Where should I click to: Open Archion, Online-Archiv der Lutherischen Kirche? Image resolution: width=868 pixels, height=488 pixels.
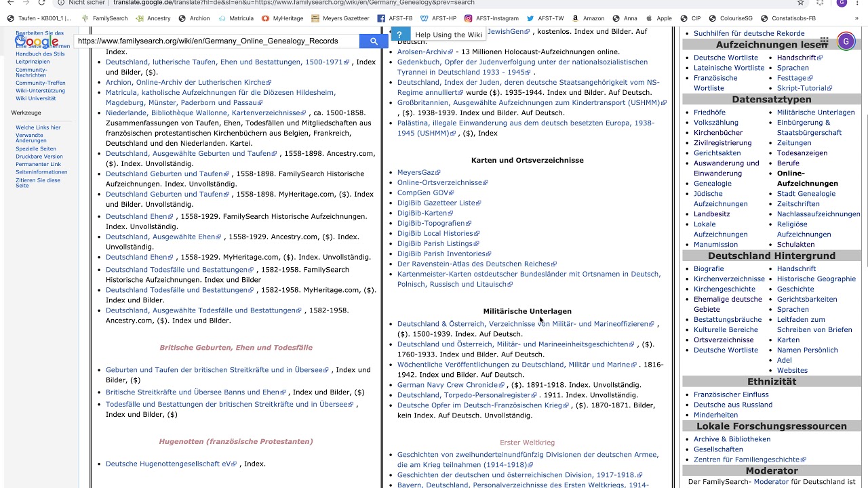click(188, 82)
